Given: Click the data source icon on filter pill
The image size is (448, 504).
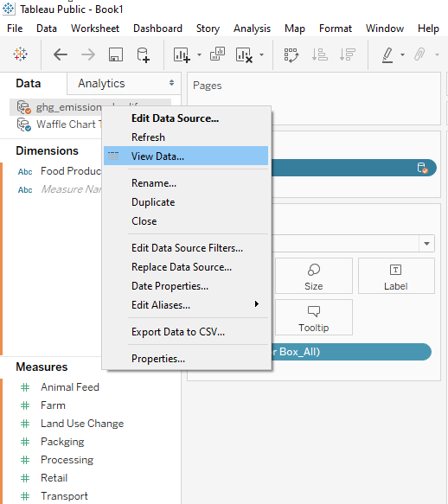Looking at the screenshot, I should (x=422, y=168).
